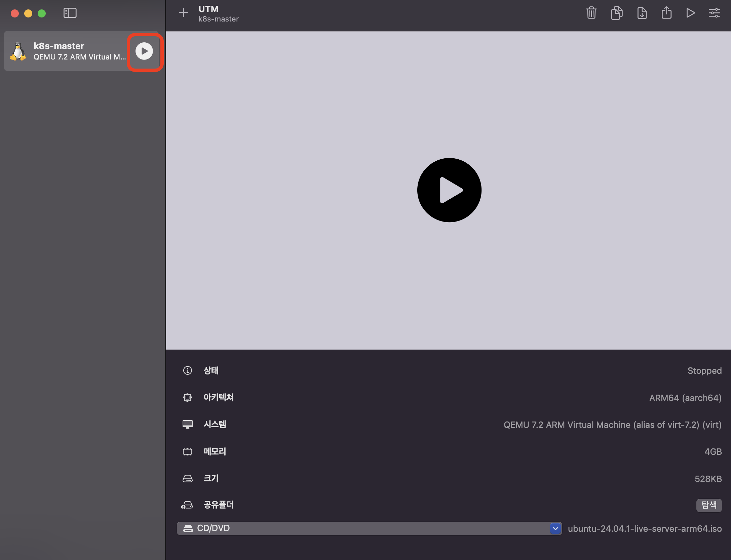Click the move-VM document arrow icon
731x560 pixels.
point(642,13)
